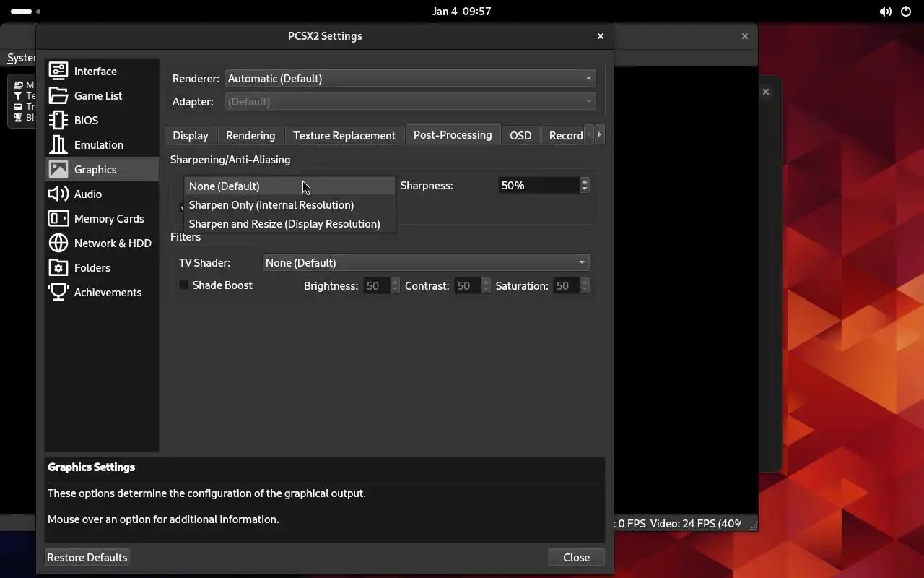Click the System menu in main window
The width and height of the screenshot is (924, 578).
(x=21, y=58)
